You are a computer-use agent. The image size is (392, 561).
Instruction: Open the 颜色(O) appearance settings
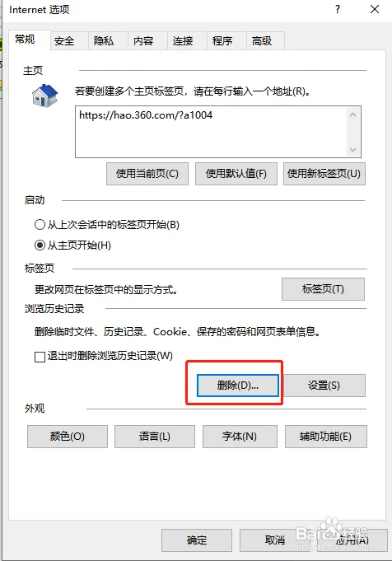click(68, 437)
